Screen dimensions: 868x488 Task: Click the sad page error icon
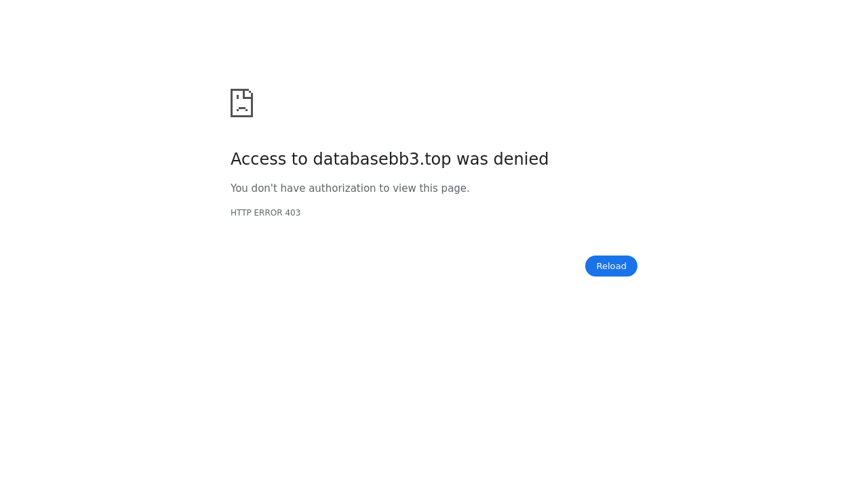(241, 103)
